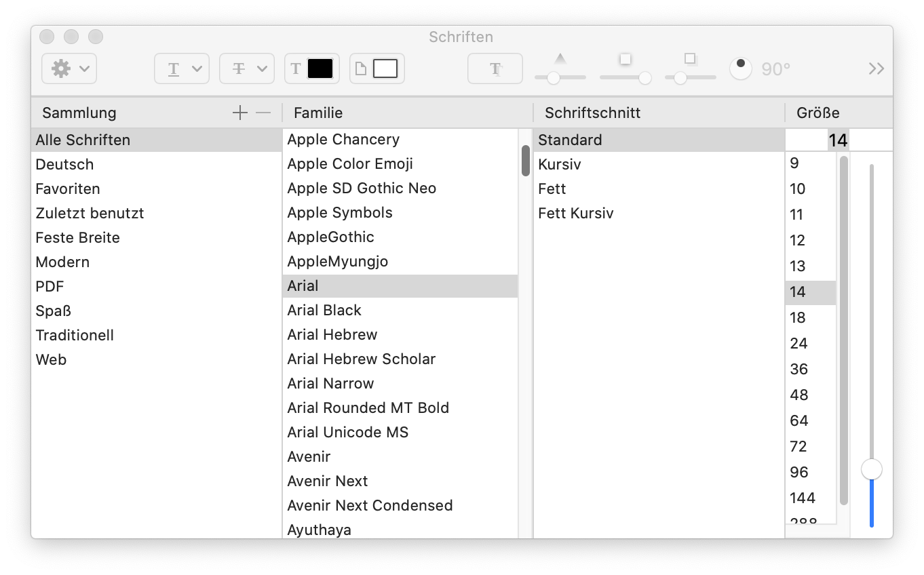Choose Avenir Next Condensed family
This screenshot has height=575, width=924.
pos(400,505)
